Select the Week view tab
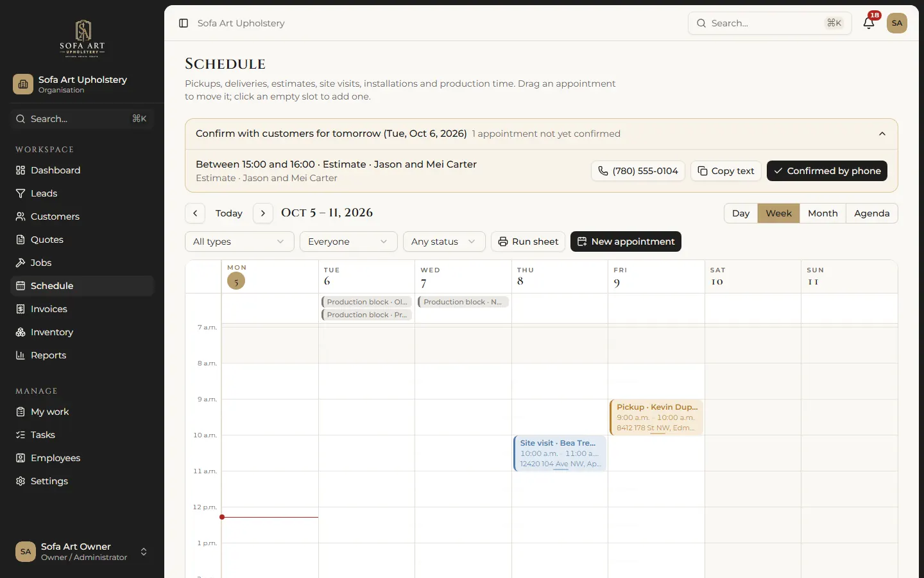This screenshot has height=578, width=924. [x=778, y=213]
